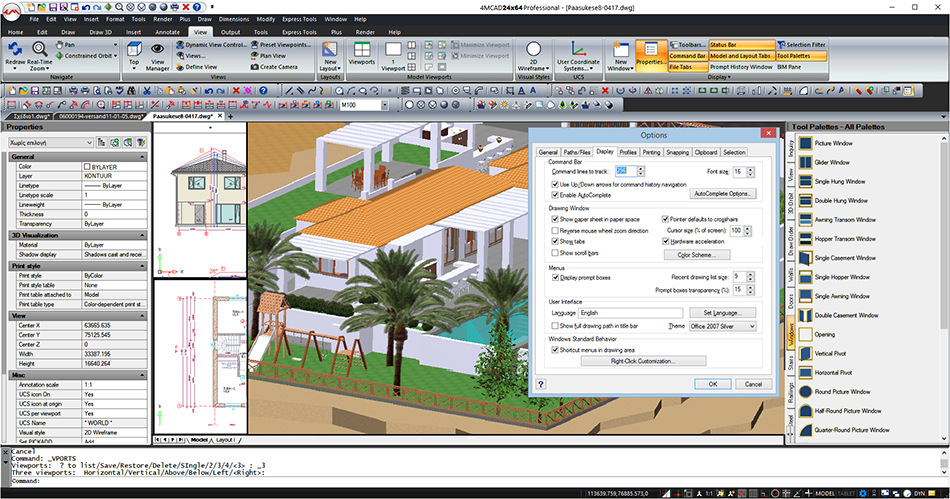
Task: Uncheck Hardware acceleration option
Action: (664, 241)
